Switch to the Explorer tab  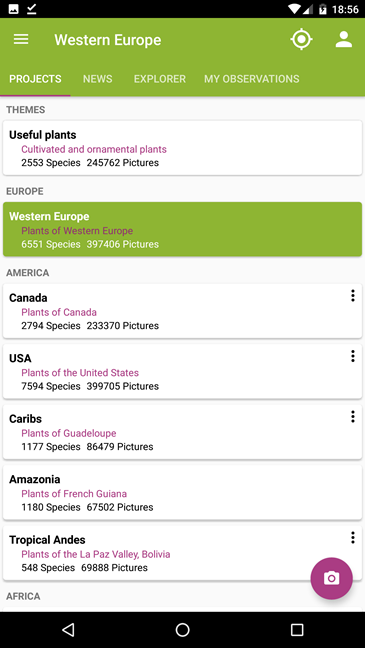tap(160, 79)
